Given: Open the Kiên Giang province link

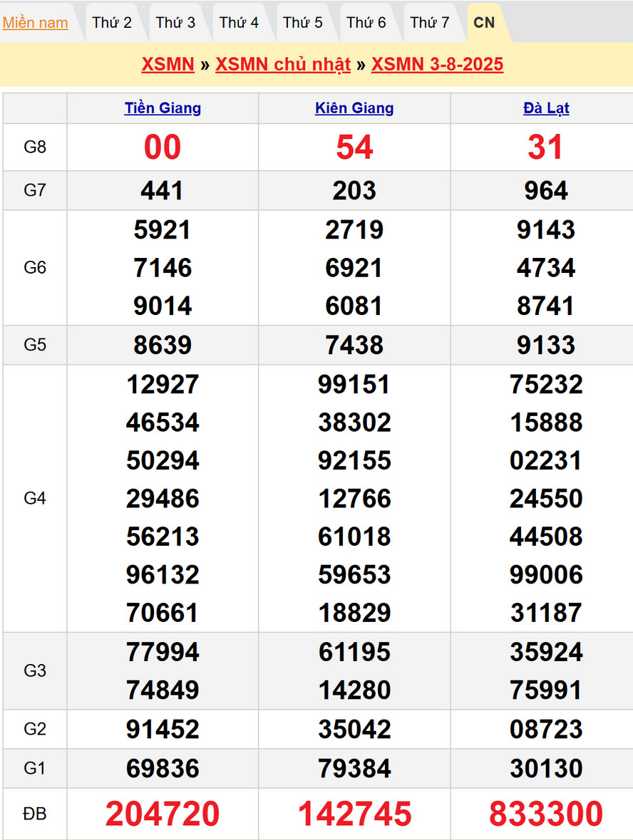Looking at the screenshot, I should coord(354,108).
